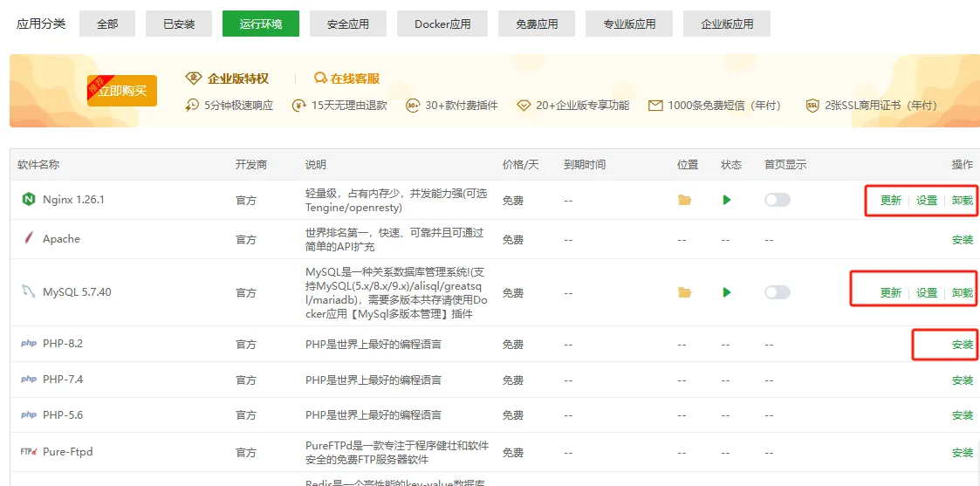The image size is (980, 486).
Task: Click 更新 for Nginx 1.26.1
Action: coord(891,201)
